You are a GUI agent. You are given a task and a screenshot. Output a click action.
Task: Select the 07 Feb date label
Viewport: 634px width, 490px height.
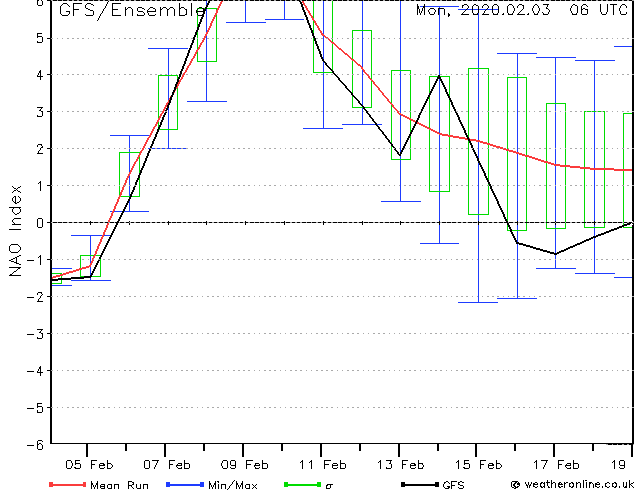tap(167, 465)
